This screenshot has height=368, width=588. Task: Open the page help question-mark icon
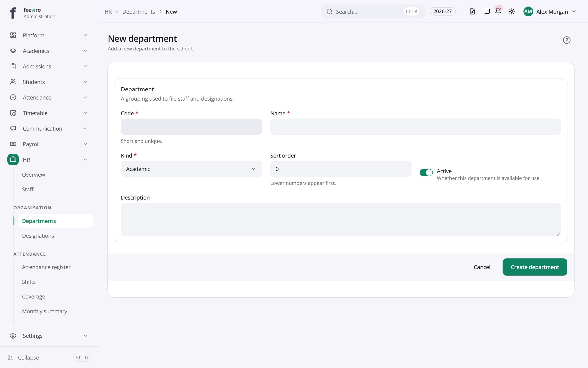pyautogui.click(x=566, y=40)
